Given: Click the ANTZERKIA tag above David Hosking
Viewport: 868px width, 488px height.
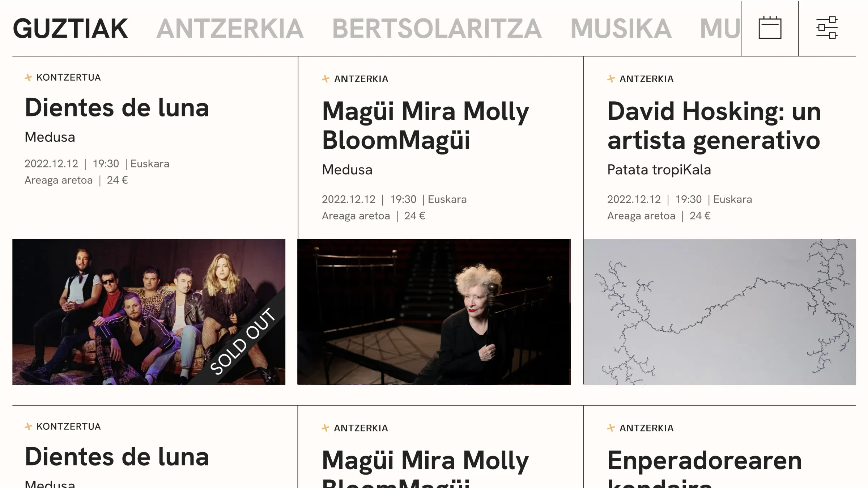Looking at the screenshot, I should click(646, 79).
